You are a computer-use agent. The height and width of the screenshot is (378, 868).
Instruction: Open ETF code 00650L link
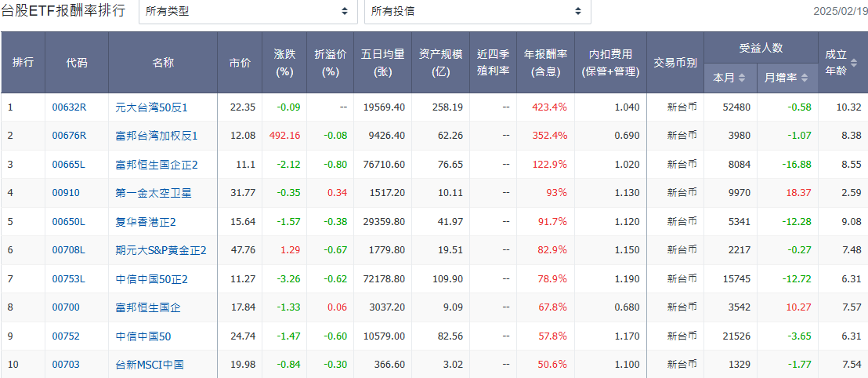69,222
